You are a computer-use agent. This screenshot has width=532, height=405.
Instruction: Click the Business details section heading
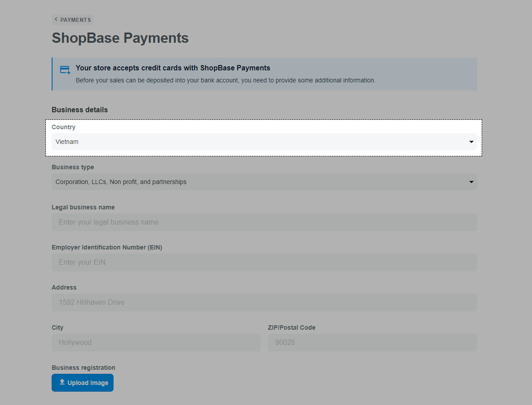point(80,110)
